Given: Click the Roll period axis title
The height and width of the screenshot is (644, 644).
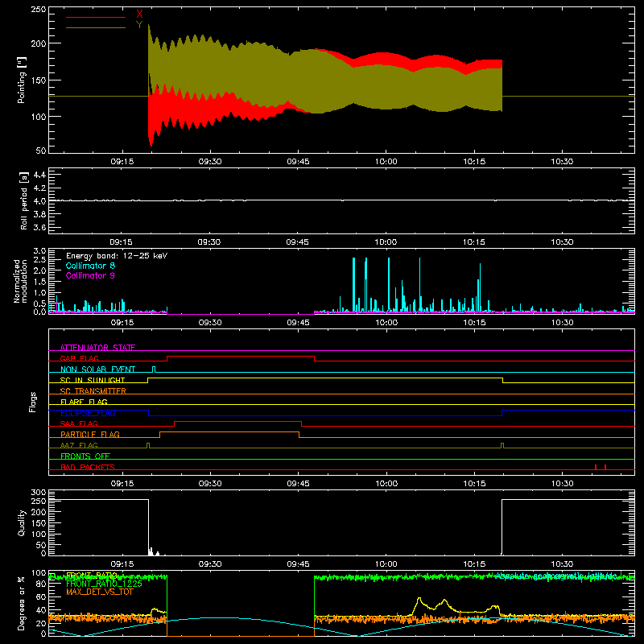Looking at the screenshot, I should [x=24, y=200].
